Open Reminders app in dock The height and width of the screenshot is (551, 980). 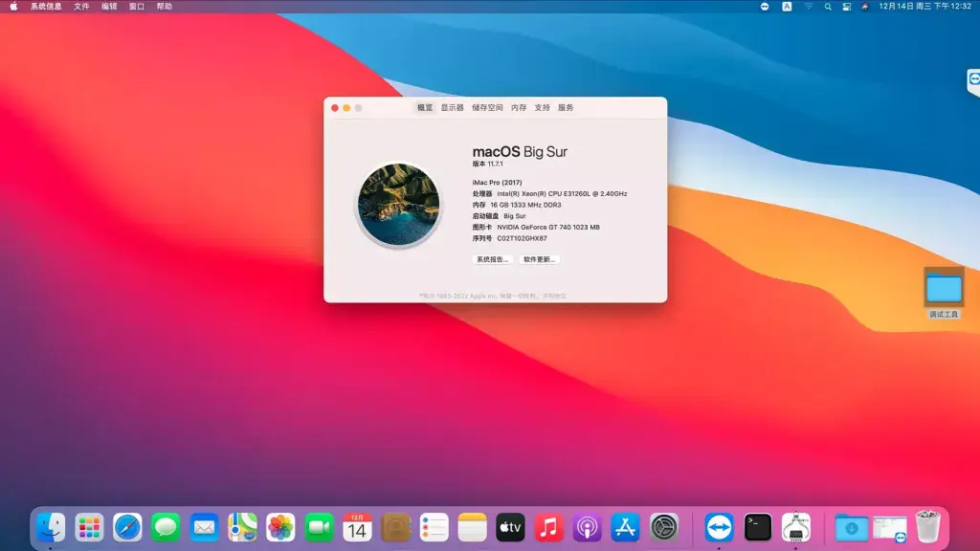pos(434,528)
